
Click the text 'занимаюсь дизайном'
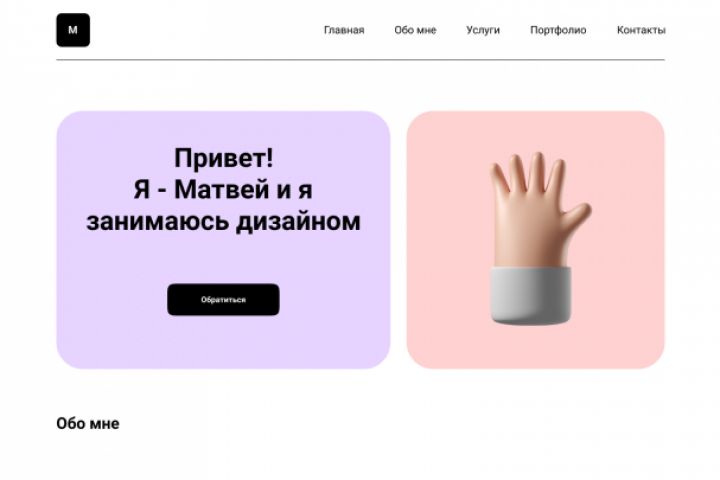224,221
